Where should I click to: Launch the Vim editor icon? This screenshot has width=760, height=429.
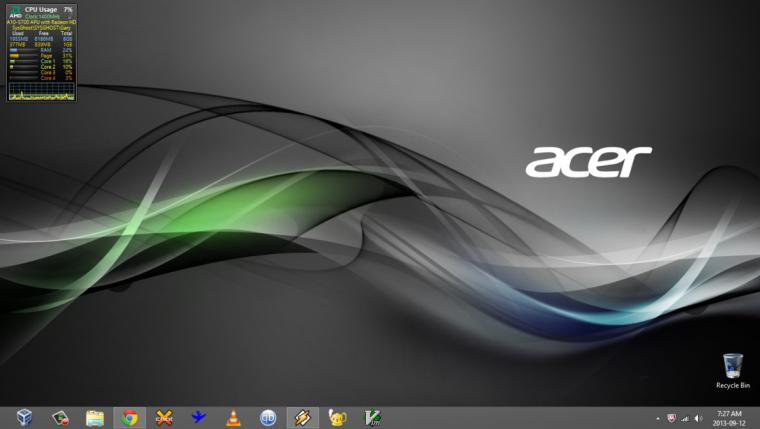click(x=372, y=418)
